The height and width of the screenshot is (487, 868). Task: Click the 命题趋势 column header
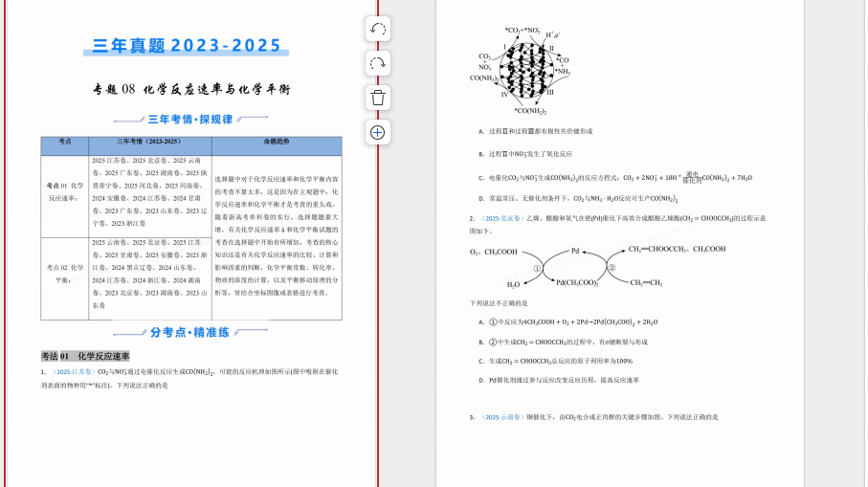(x=276, y=142)
